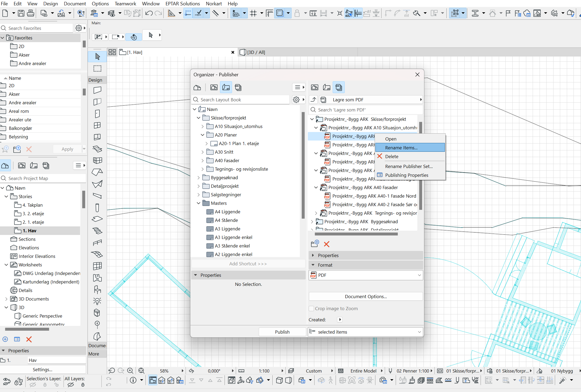Add new publisher folder icon
The width and height of the screenshot is (581, 392).
point(315,243)
